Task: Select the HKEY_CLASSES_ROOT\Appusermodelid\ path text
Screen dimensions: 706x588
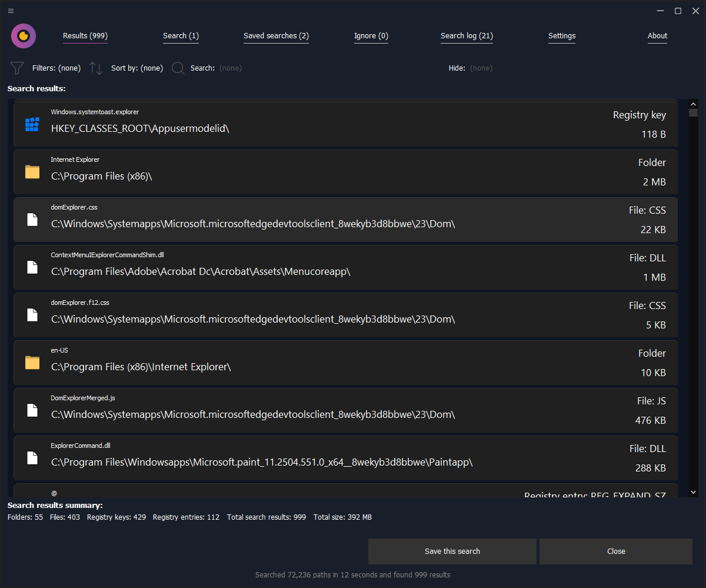Action: (x=140, y=128)
